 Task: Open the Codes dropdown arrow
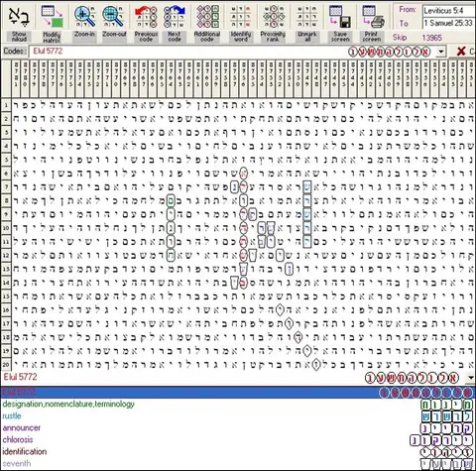pos(441,52)
